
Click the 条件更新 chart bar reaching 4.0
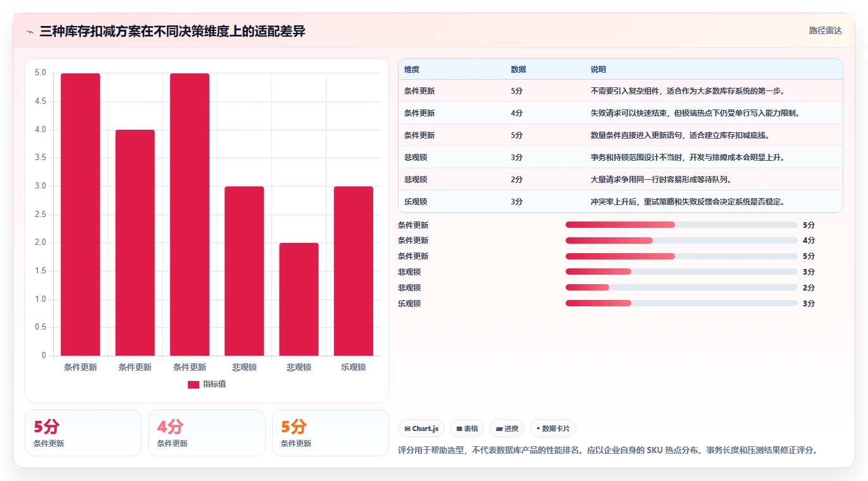[135, 242]
